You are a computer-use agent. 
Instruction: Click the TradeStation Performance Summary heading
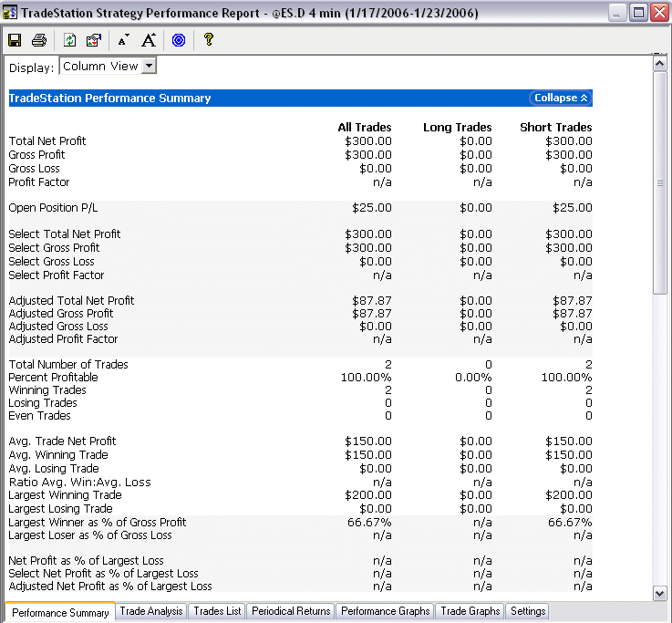point(109,99)
